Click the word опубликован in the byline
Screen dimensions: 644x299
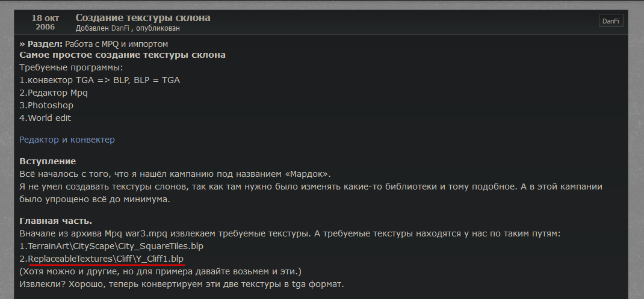point(158,28)
